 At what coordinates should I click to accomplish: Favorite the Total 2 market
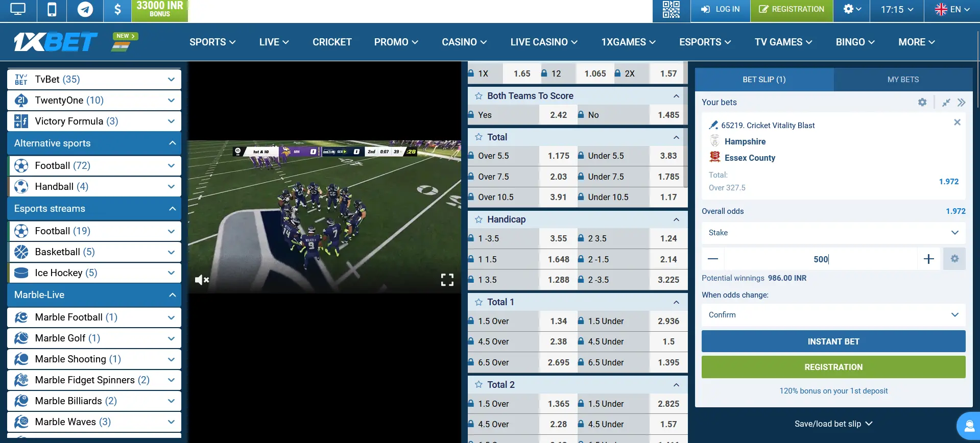479,385
